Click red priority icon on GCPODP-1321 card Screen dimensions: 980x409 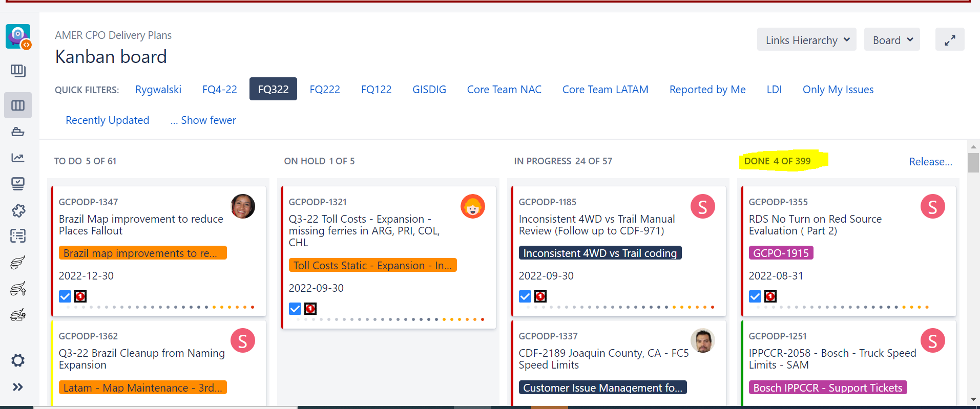(x=310, y=309)
